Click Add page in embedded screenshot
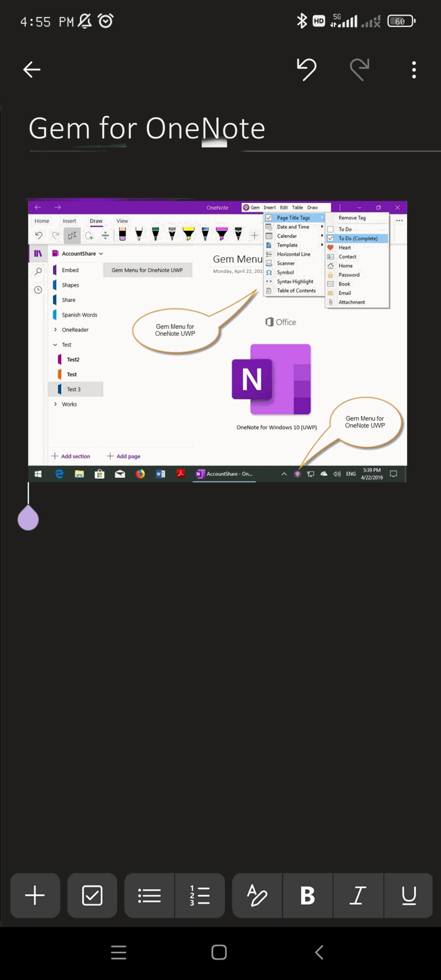 pyautogui.click(x=123, y=456)
